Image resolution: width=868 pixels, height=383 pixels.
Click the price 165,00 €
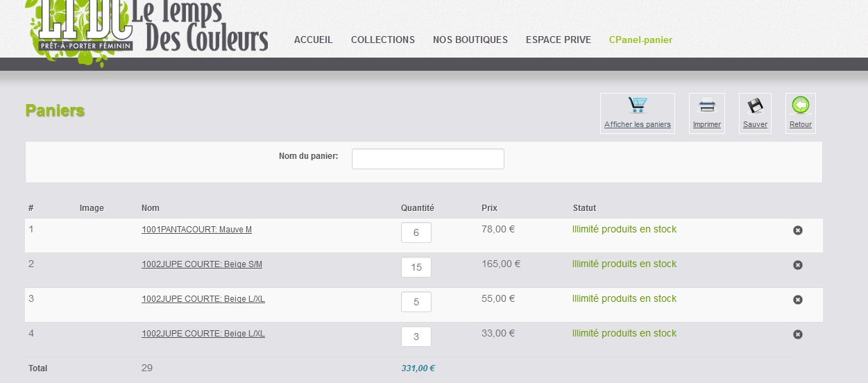click(x=501, y=264)
